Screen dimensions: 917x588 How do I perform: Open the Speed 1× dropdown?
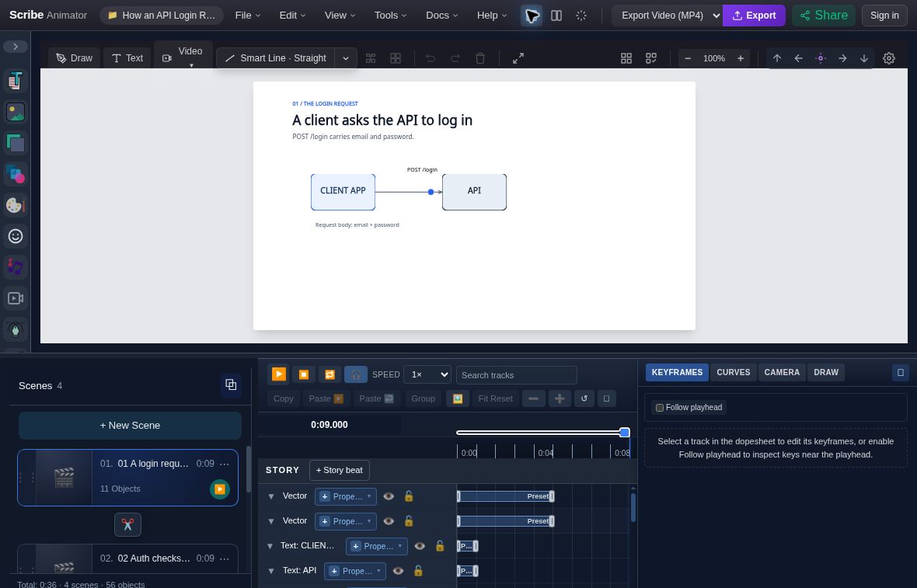tap(427, 374)
